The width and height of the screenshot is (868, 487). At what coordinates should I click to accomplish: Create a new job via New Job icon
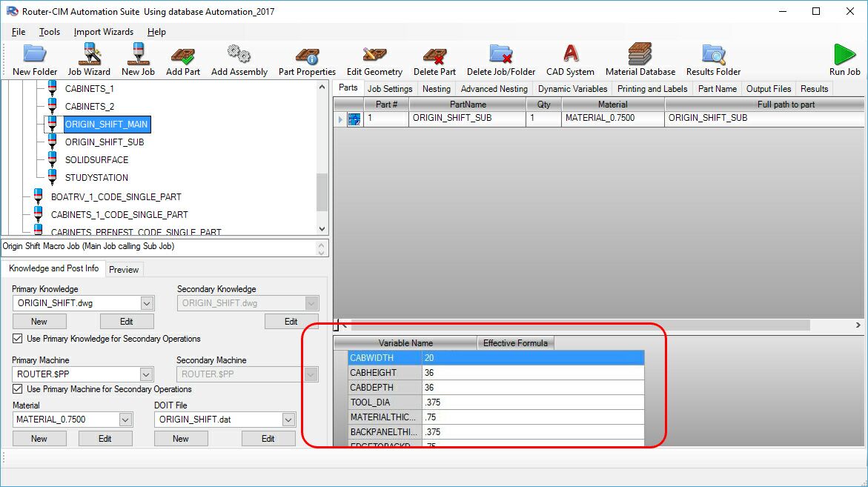click(138, 59)
